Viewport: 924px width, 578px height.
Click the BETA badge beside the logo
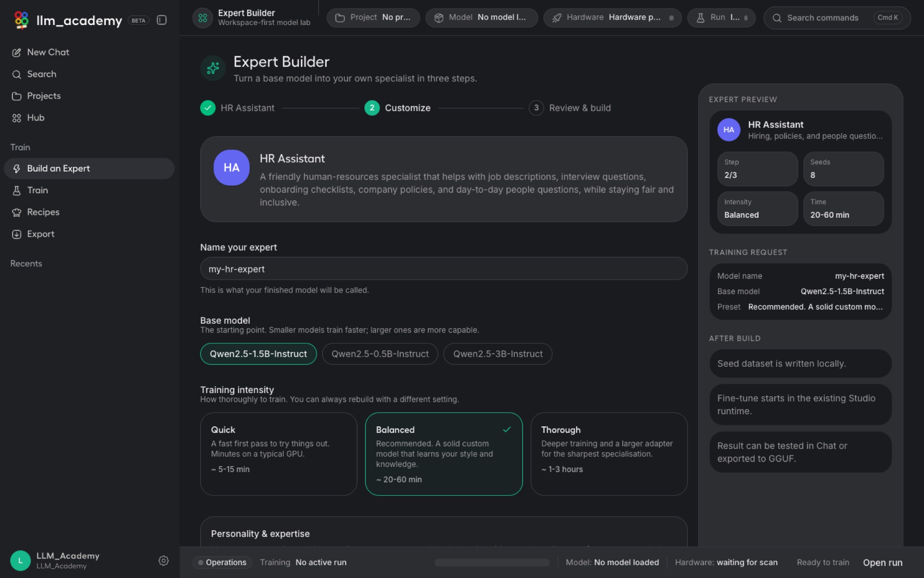(138, 20)
